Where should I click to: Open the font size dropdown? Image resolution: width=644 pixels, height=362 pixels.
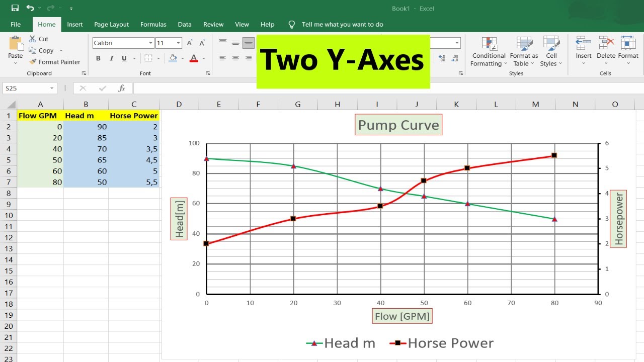point(179,43)
